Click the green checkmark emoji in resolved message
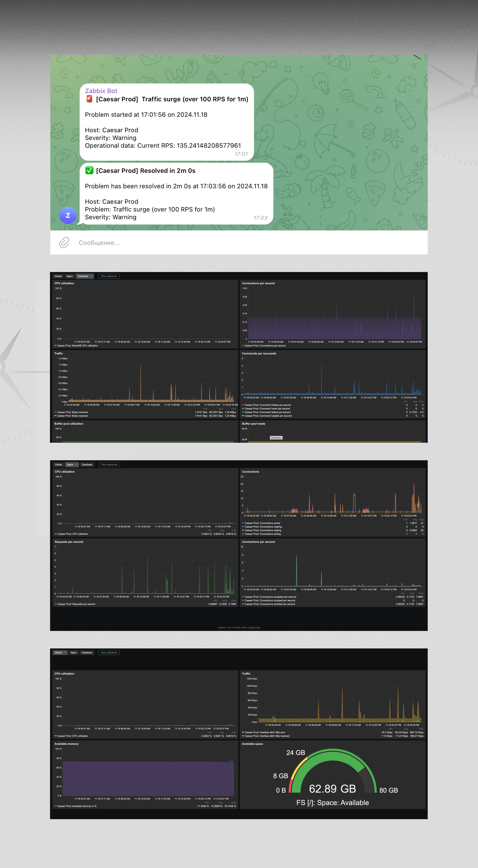 click(x=89, y=171)
